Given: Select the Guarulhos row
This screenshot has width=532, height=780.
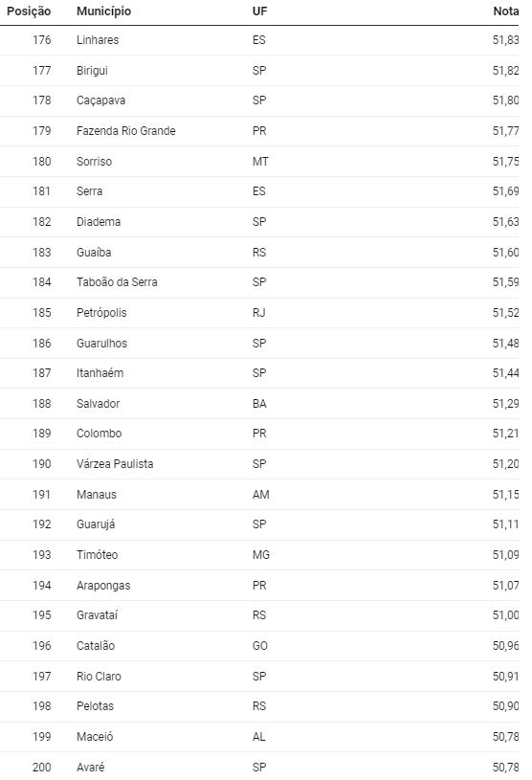Looking at the screenshot, I should coord(259,344).
